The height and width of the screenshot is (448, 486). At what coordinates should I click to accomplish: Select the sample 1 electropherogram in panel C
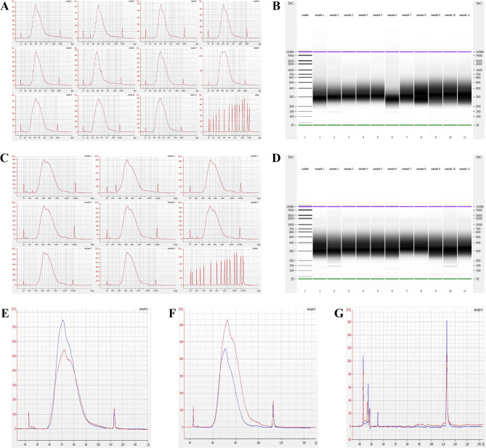tap(52, 176)
